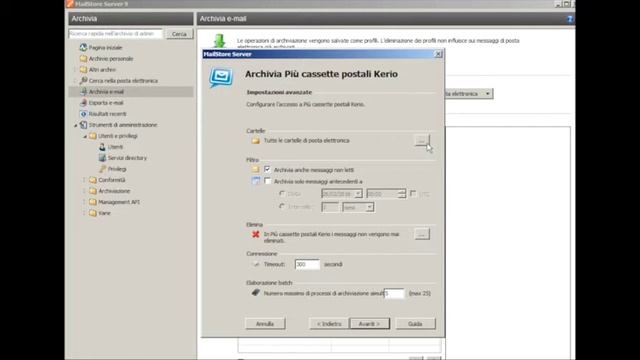Viewport: 640px width, 360px height.
Task: Click the calendar icon beside date filter
Action: coord(256,181)
